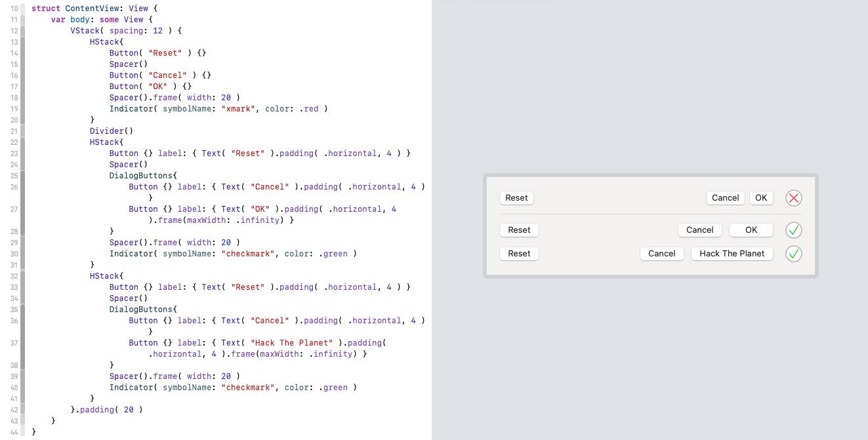Click Cancel button next to wide OK button
868x440 pixels.
699,230
